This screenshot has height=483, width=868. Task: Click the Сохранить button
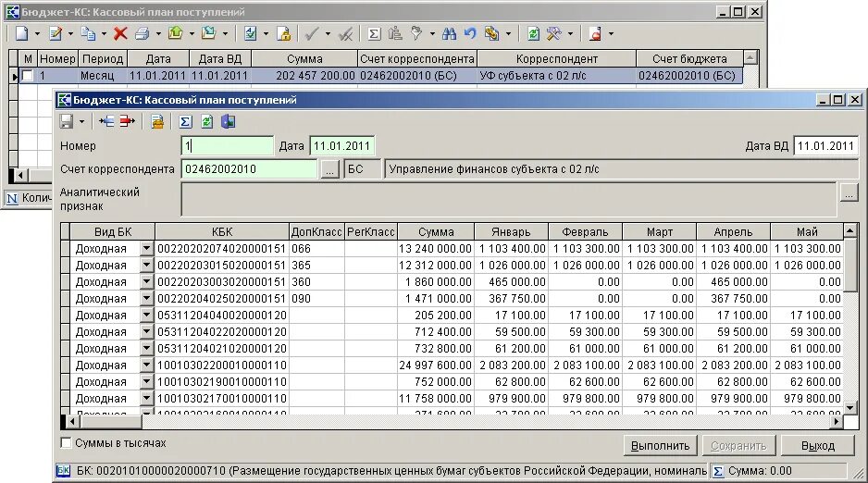pyautogui.click(x=738, y=445)
